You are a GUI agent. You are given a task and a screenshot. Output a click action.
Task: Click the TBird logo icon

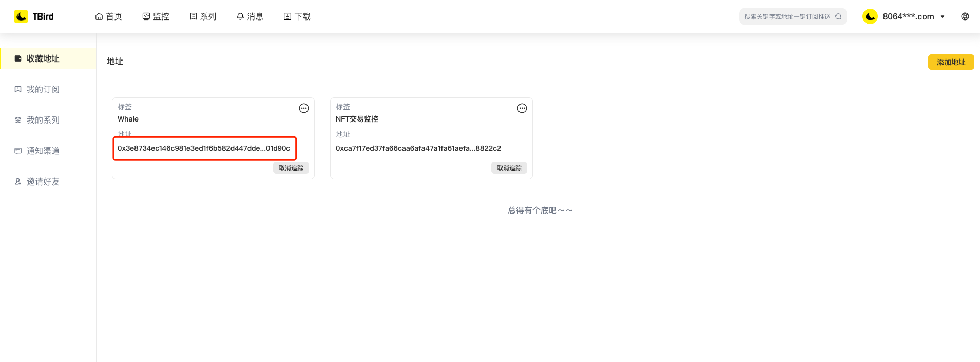point(21,16)
